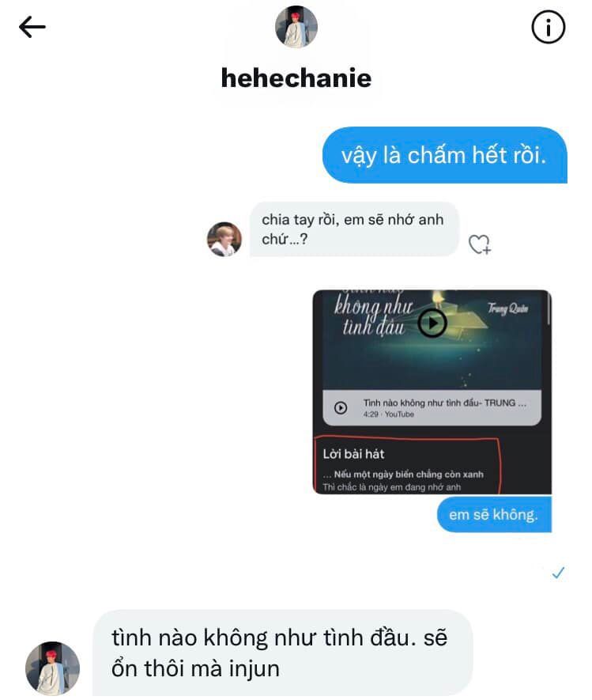Open hehechanie's profile picture at the top
The image size is (592, 700).
(296, 27)
